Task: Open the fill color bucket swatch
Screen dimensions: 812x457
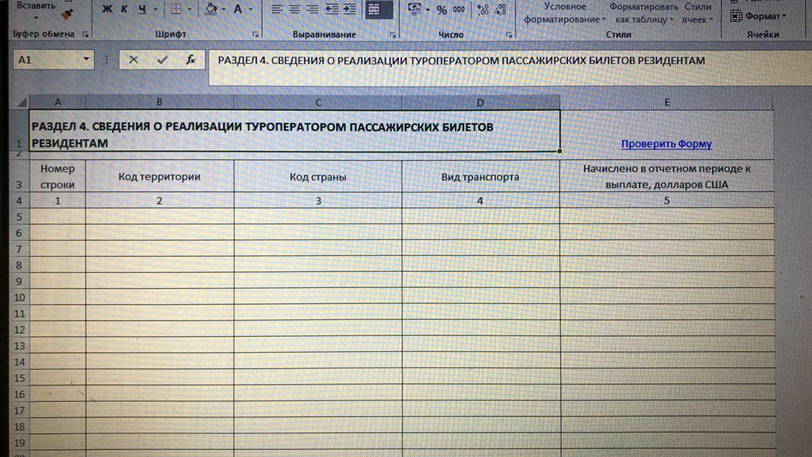Action: 210,10
